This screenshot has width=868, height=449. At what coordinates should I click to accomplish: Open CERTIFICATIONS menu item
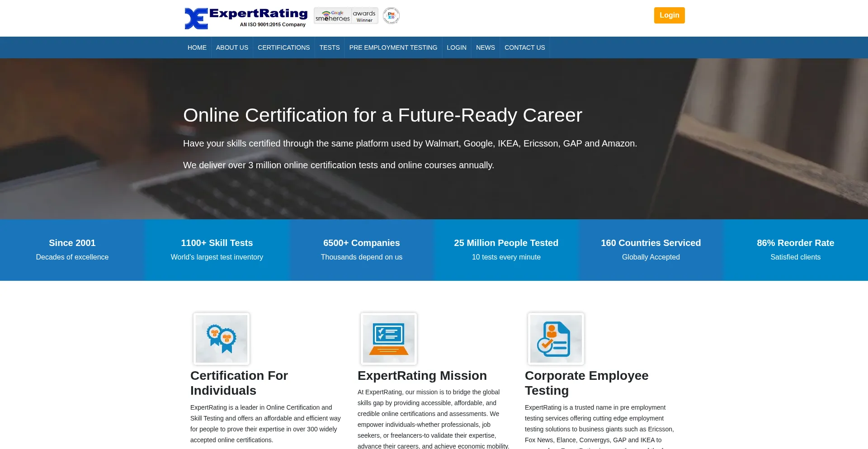pos(284,47)
